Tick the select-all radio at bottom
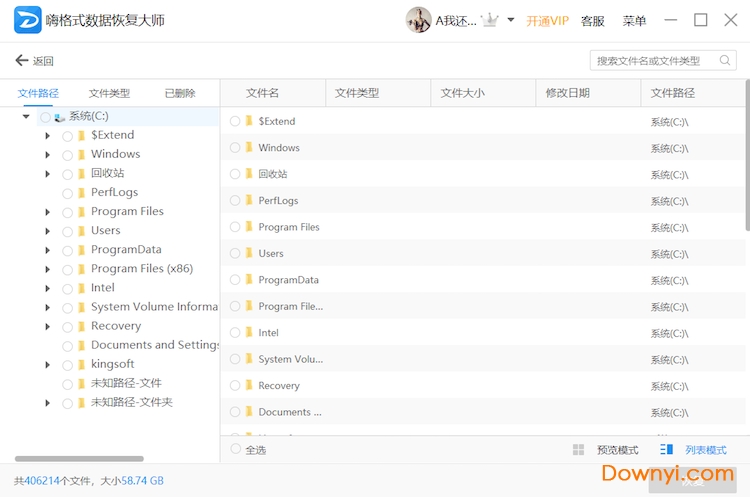This screenshot has width=750, height=497. click(x=235, y=450)
